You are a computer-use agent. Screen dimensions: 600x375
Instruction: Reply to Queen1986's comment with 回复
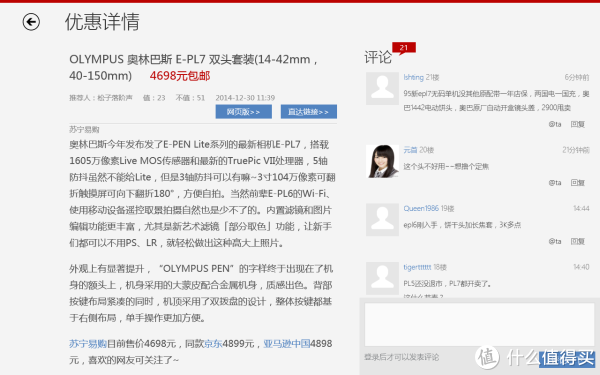pos(577,241)
